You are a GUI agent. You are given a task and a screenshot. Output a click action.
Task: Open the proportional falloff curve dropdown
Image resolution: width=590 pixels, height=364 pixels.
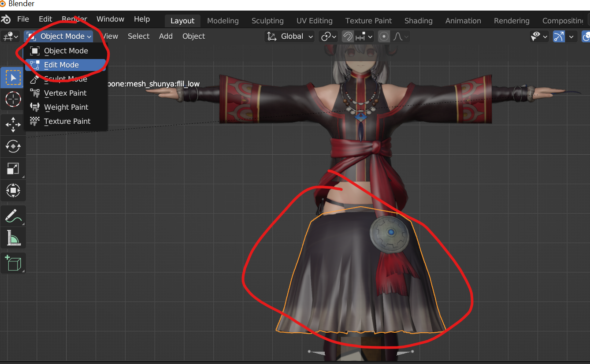tap(400, 37)
